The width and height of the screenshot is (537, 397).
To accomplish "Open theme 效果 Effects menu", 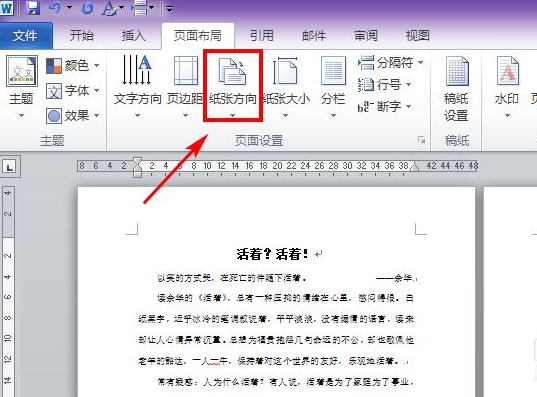I will (73, 115).
